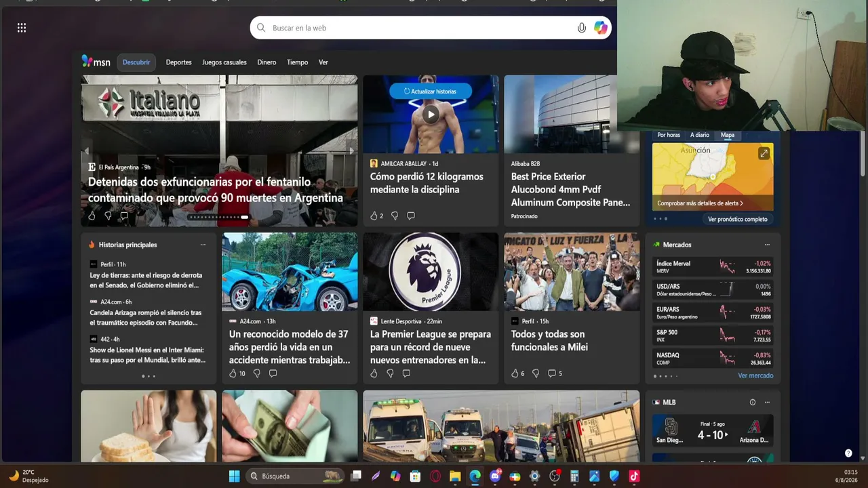The image size is (868, 488).
Task: Switch weather to Por horas tab
Action: click(669, 135)
